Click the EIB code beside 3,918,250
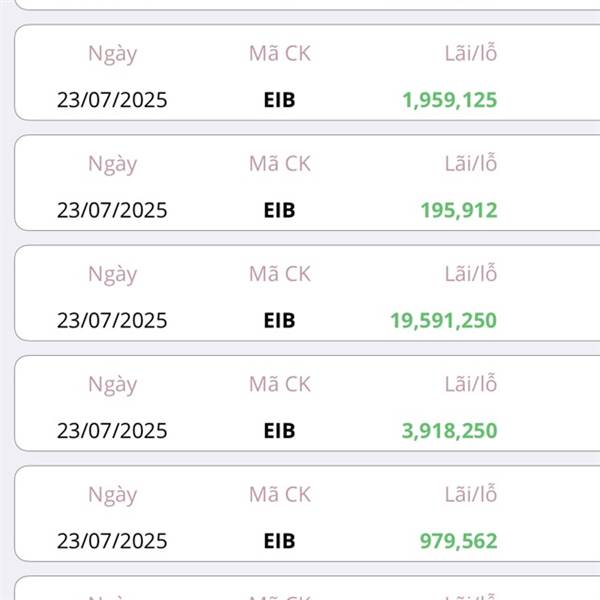600x600 pixels. tap(279, 430)
